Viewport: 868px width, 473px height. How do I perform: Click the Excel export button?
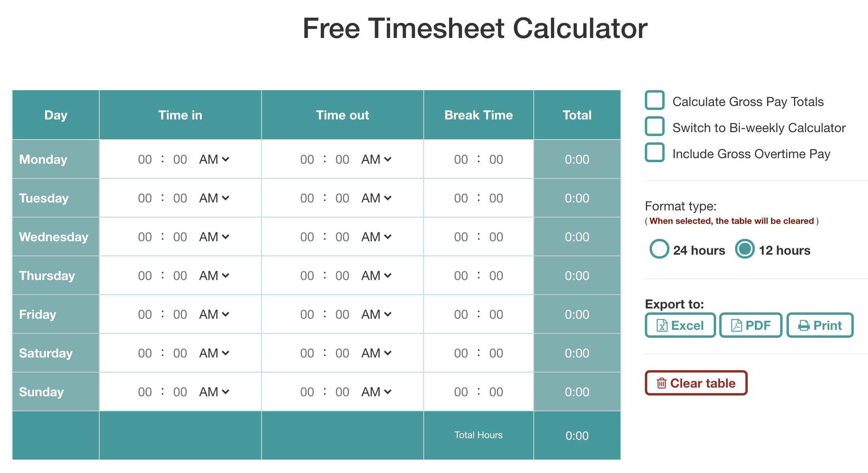tap(677, 325)
